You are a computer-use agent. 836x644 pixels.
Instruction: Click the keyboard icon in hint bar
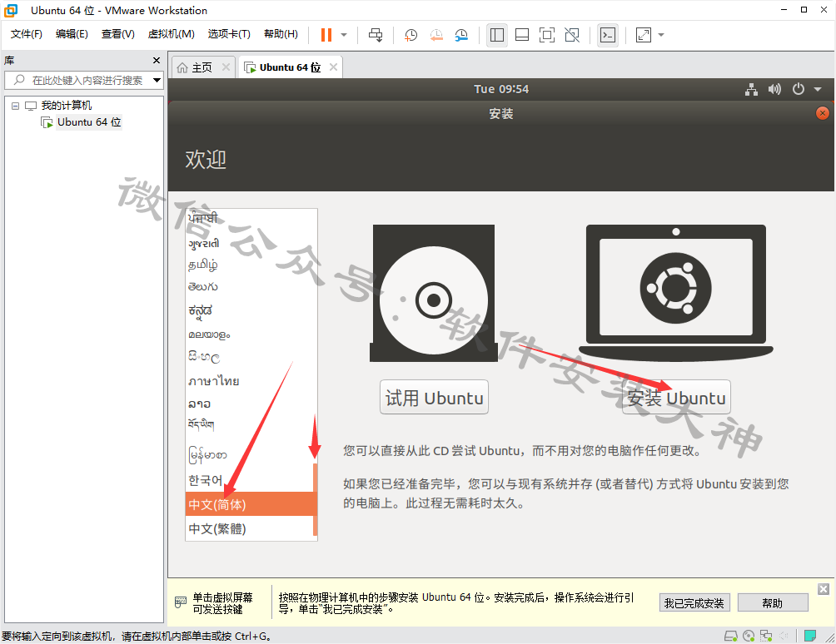coord(181,602)
